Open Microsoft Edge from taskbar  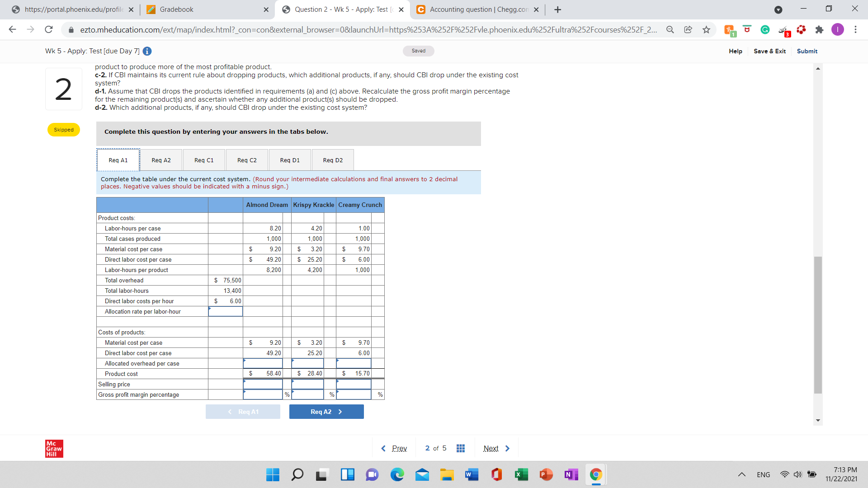397,474
